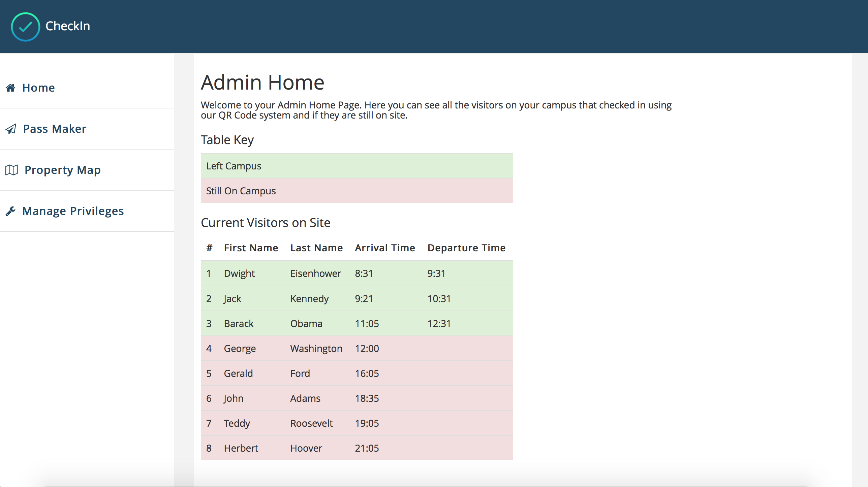Viewport: 868px width, 487px height.
Task: Open the Home sidebar menu item
Action: point(38,88)
